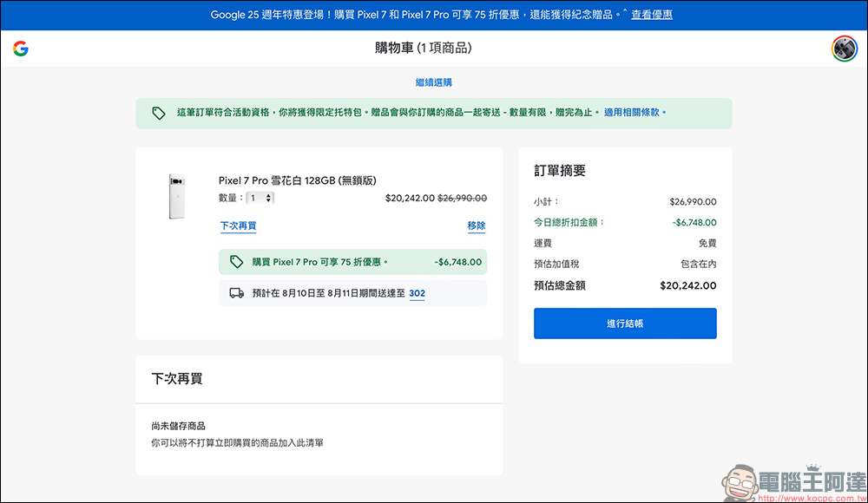Screen dimensions: 868x503
Task: Open the account profile avatar
Action: 845,49
